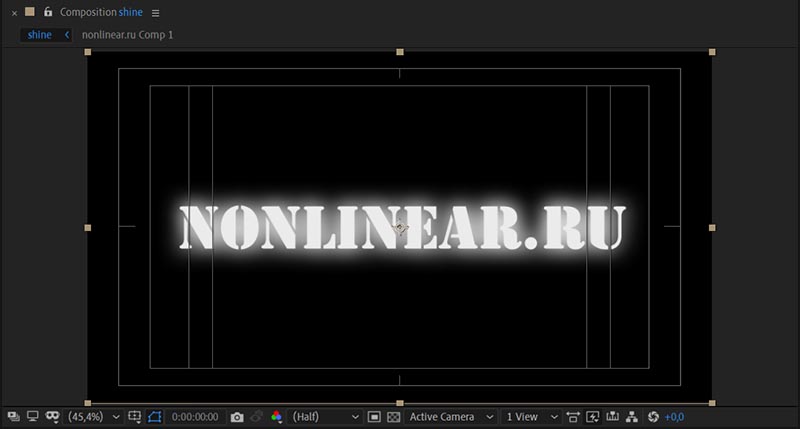The height and width of the screenshot is (429, 800).
Task: Click the top-right layer transform handle
Action: (x=712, y=52)
